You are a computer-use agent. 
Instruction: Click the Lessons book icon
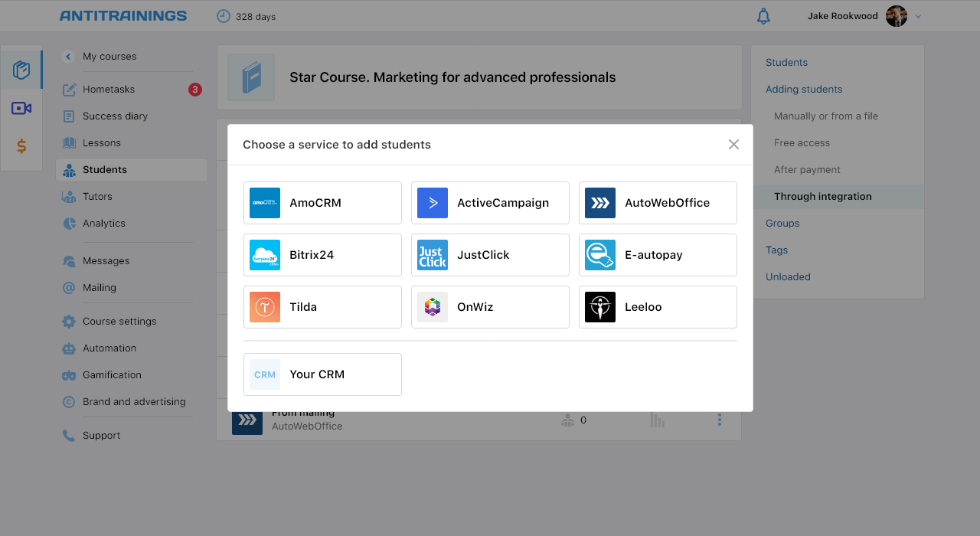[x=69, y=143]
